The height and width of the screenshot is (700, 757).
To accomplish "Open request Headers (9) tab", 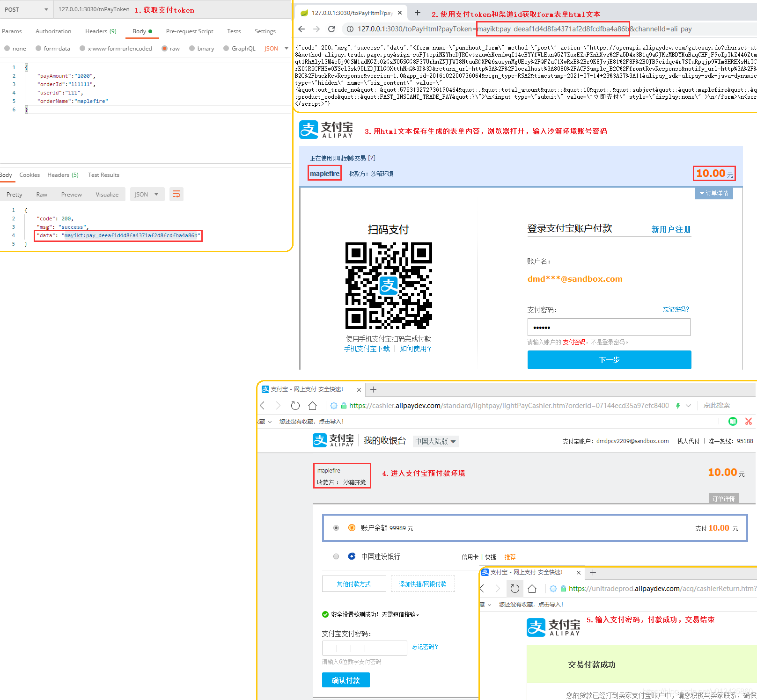I will [x=101, y=31].
